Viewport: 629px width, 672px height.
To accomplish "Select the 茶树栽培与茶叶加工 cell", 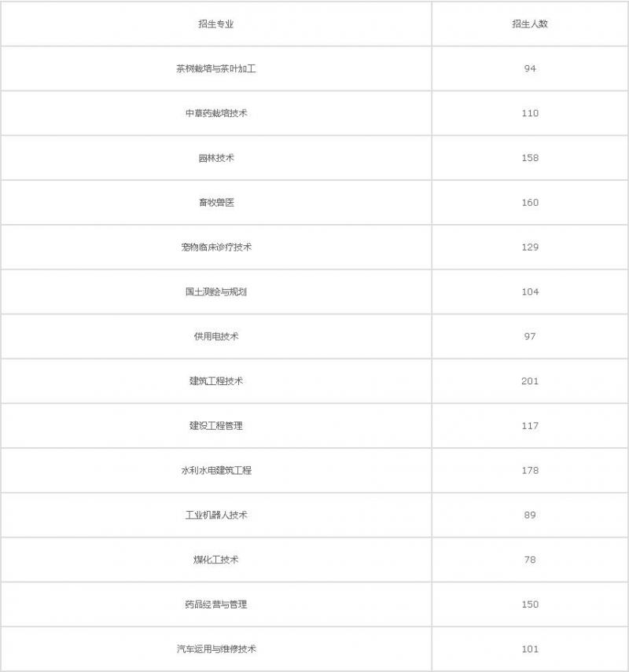I will click(x=216, y=68).
